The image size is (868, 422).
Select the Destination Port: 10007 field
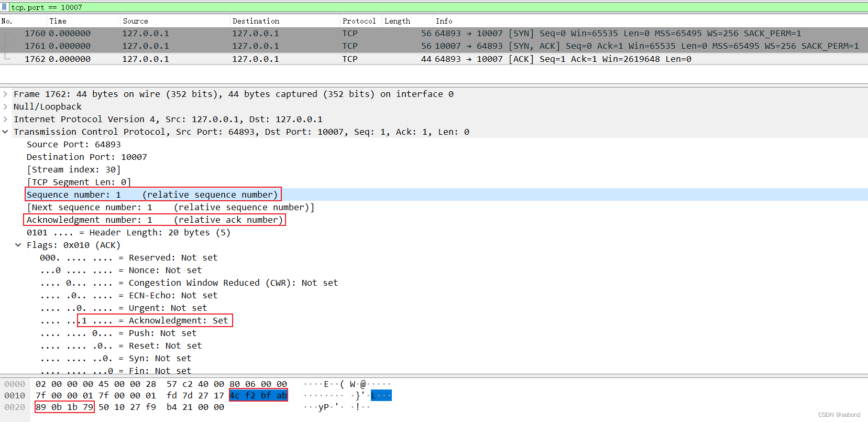click(x=87, y=157)
